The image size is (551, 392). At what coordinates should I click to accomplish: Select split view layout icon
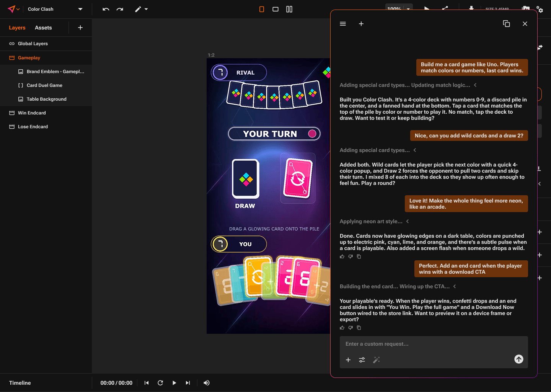point(289,9)
